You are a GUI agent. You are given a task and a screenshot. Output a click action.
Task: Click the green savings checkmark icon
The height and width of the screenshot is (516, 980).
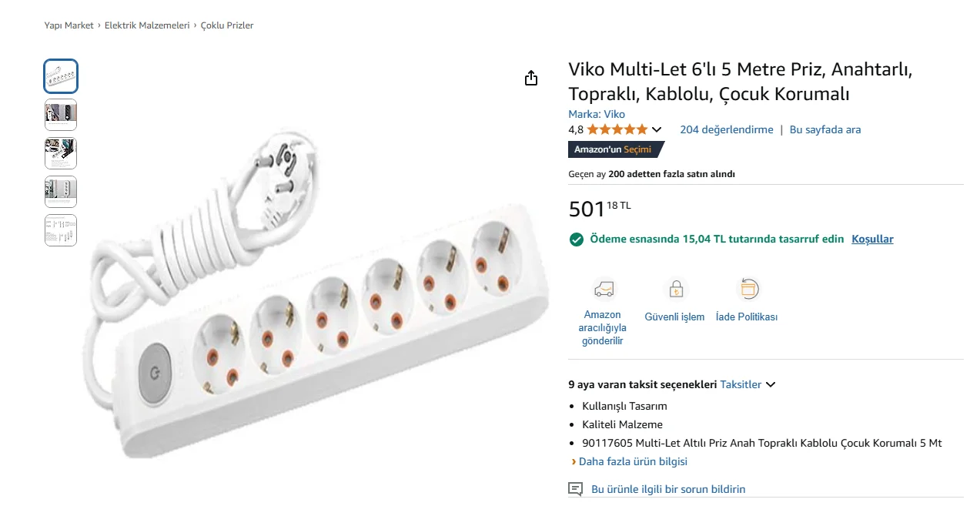click(576, 240)
